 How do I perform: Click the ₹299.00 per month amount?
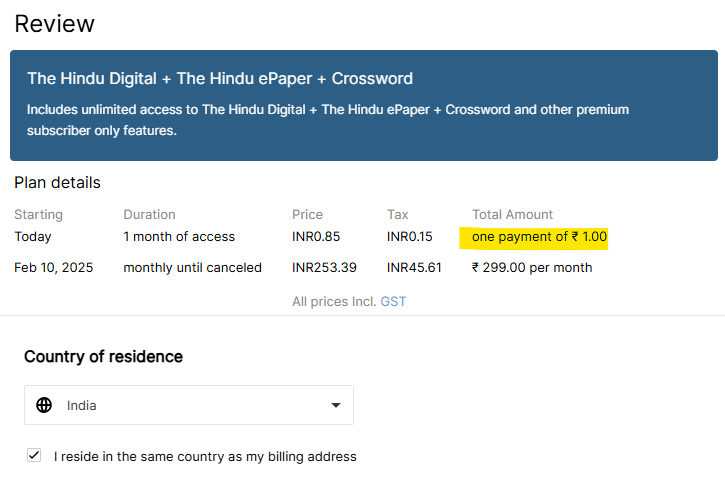[x=532, y=268]
